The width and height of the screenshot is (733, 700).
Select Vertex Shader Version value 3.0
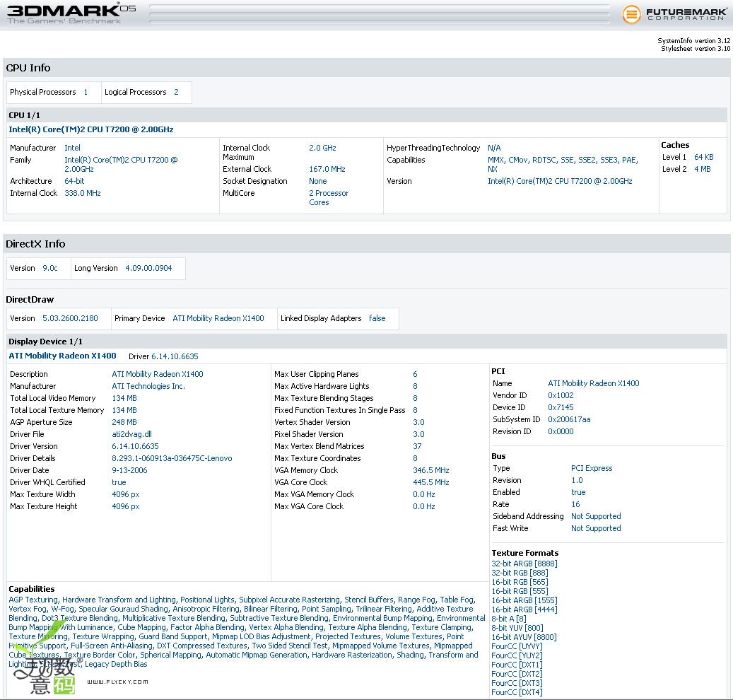tap(419, 422)
